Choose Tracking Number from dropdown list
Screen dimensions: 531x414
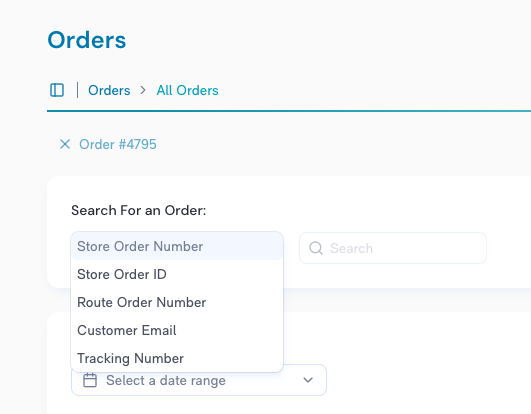pyautogui.click(x=177, y=358)
